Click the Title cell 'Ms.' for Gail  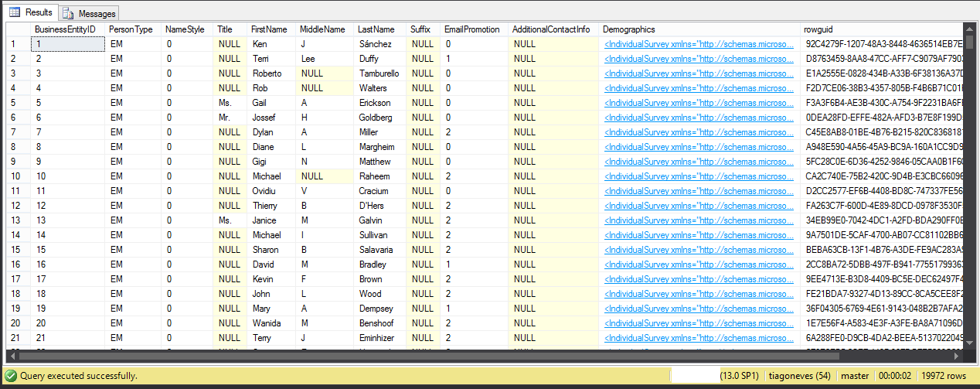pos(230,103)
